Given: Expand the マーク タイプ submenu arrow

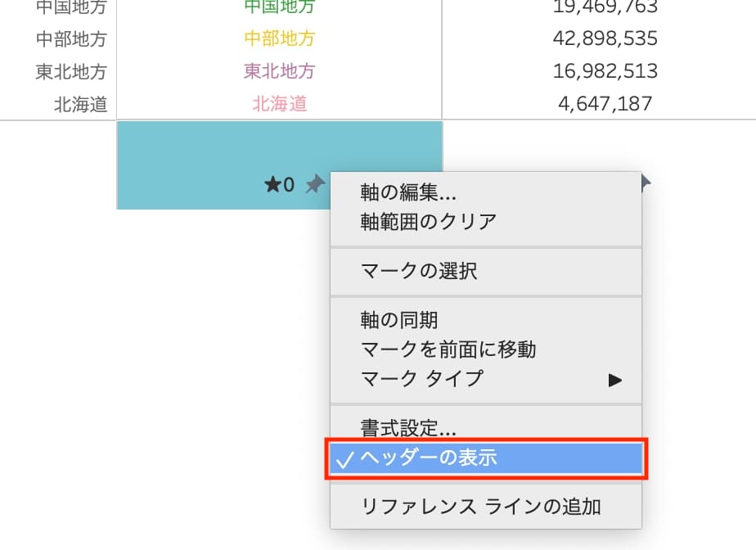Looking at the screenshot, I should (614, 380).
